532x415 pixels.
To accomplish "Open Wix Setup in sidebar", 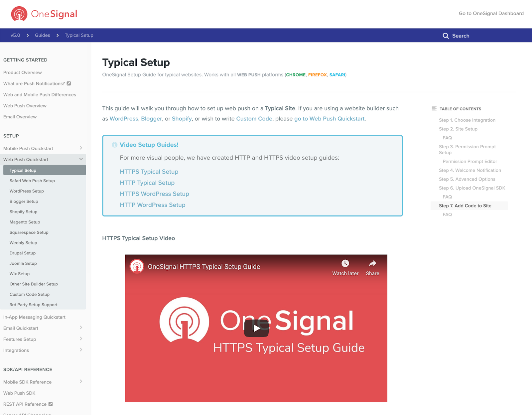I will pos(20,273).
